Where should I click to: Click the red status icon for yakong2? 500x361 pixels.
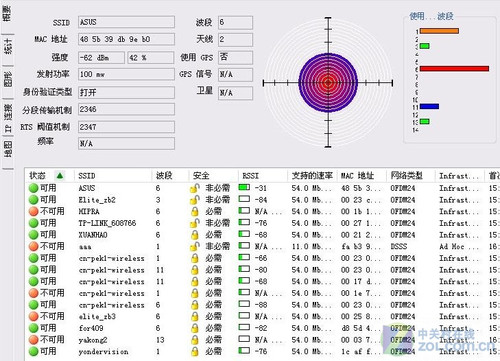[x=33, y=340]
